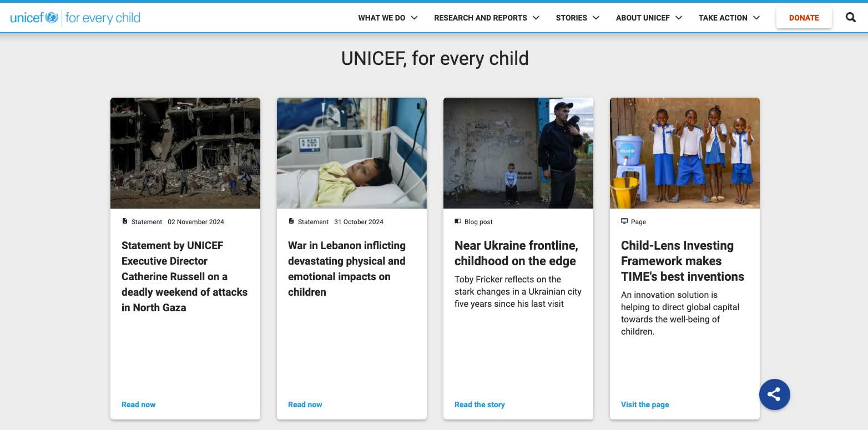Viewport: 868px width, 430px height.
Task: Follow the Read the story link
Action: [480, 404]
